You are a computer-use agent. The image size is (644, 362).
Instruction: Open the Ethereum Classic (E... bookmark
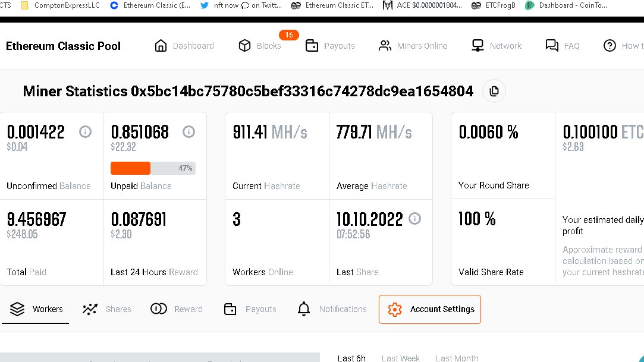pyautogui.click(x=150, y=5)
